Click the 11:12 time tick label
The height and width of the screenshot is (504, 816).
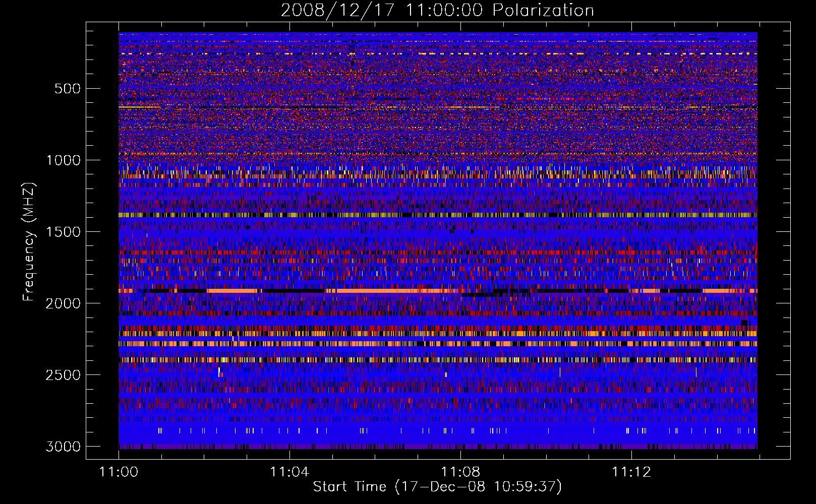(x=631, y=472)
